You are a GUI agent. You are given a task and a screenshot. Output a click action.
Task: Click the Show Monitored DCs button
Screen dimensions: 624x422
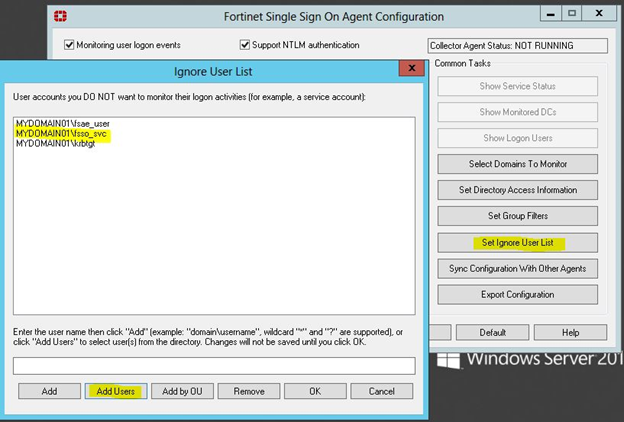point(517,112)
